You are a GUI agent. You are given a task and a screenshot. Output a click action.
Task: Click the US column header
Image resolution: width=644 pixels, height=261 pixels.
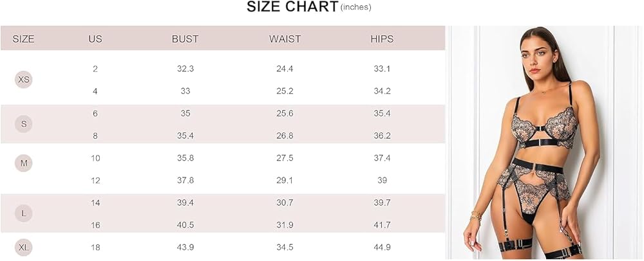click(x=95, y=39)
